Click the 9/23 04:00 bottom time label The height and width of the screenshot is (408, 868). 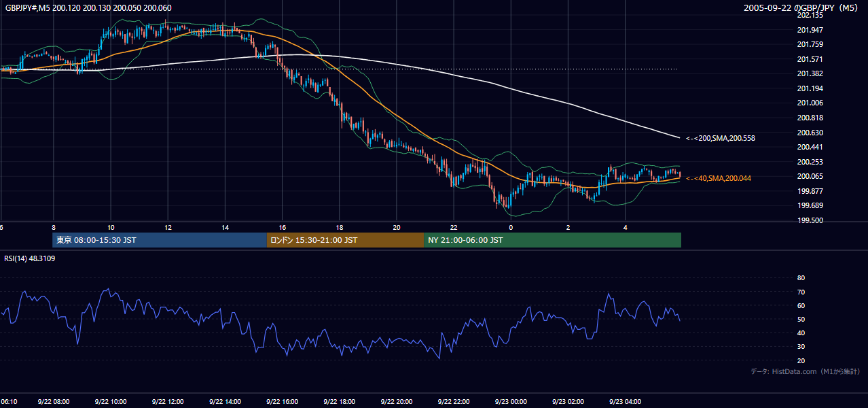click(626, 402)
